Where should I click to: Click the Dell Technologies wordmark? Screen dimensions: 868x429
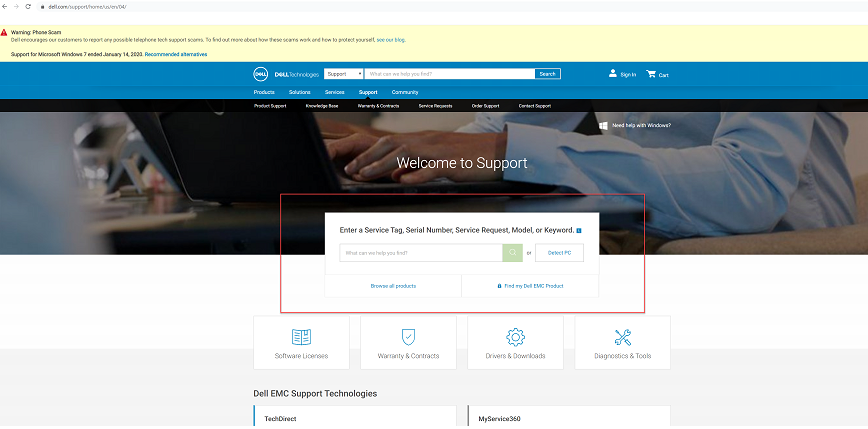[x=296, y=74]
